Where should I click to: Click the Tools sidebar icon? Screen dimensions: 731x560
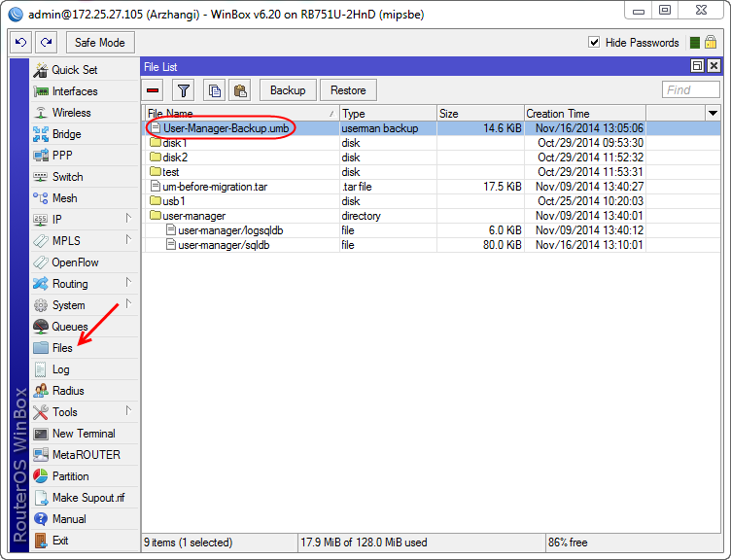(x=41, y=412)
